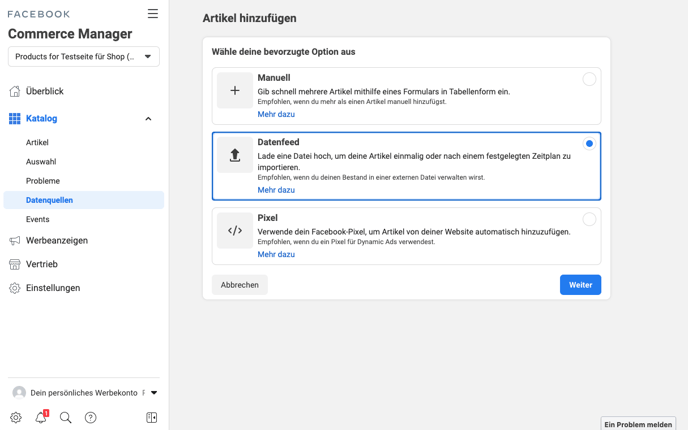Open Events under Katalog
This screenshot has height=430, width=688.
pyautogui.click(x=37, y=219)
